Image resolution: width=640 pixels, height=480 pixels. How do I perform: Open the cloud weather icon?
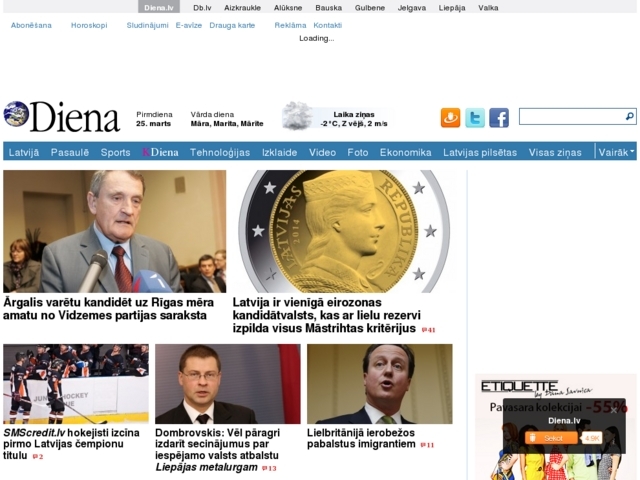click(297, 116)
